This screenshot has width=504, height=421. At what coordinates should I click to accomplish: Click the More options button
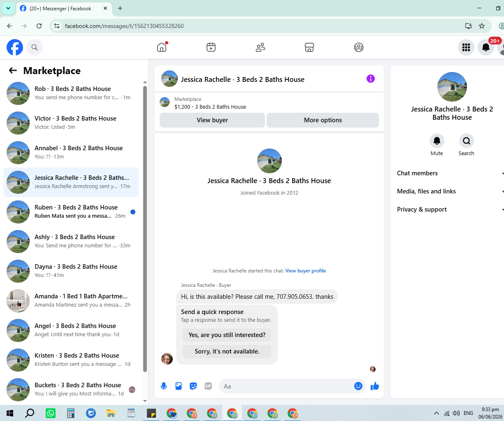click(323, 120)
